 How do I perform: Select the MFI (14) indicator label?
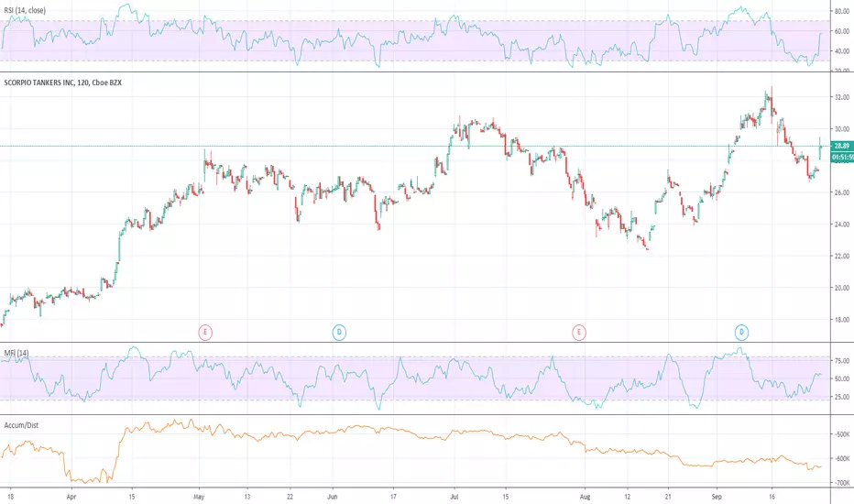pos(16,353)
